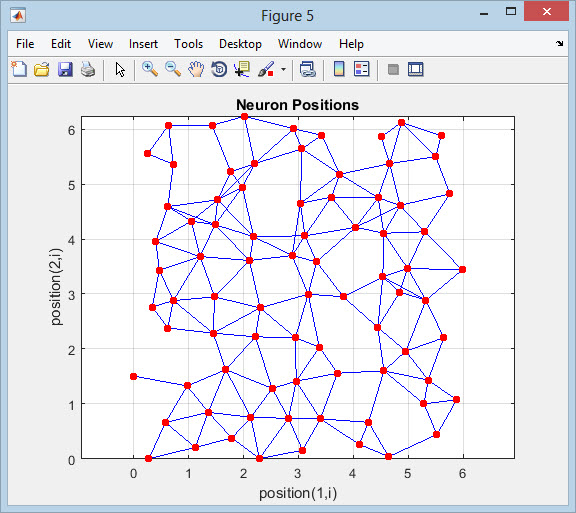Enable the Rotate 3D tool
The height and width of the screenshot is (513, 576).
[x=219, y=69]
